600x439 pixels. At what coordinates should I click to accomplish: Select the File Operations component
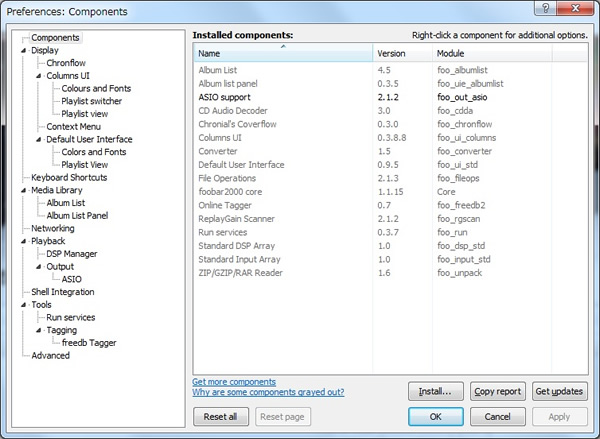point(390,178)
